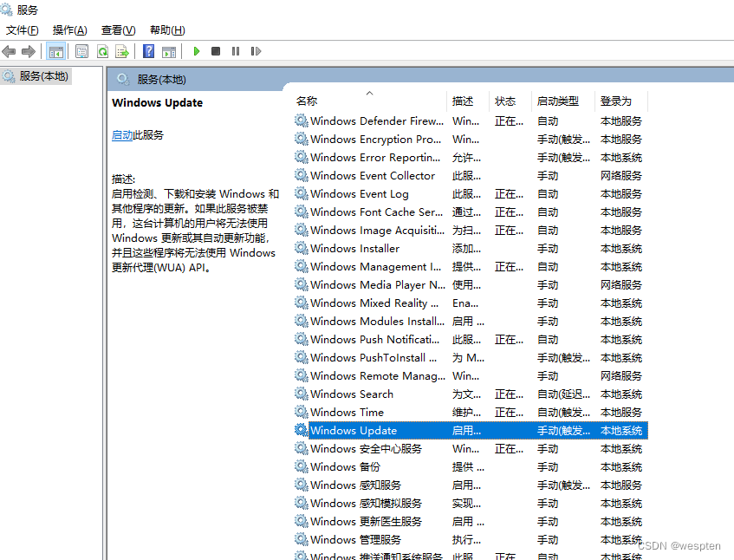Select Windows PushToInstall service
Screen dimensions: 734x560
pos(373,357)
